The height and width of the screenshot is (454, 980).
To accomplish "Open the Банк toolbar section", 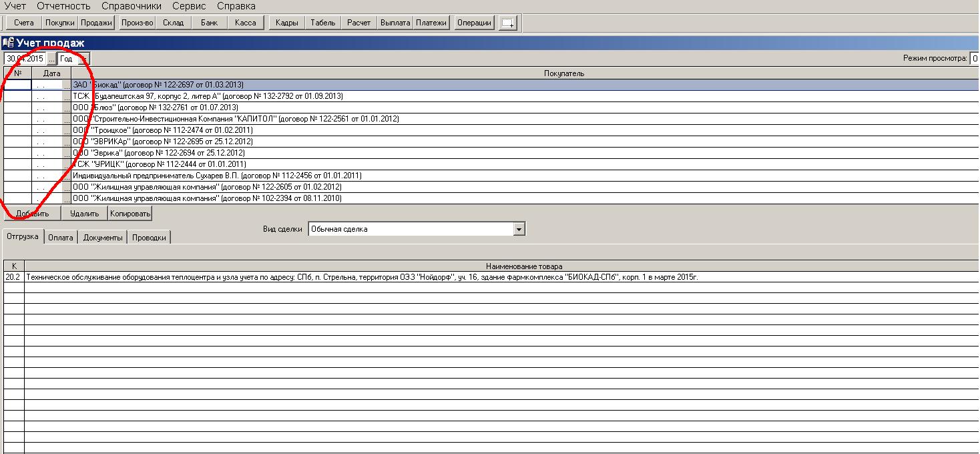I will 209,23.
